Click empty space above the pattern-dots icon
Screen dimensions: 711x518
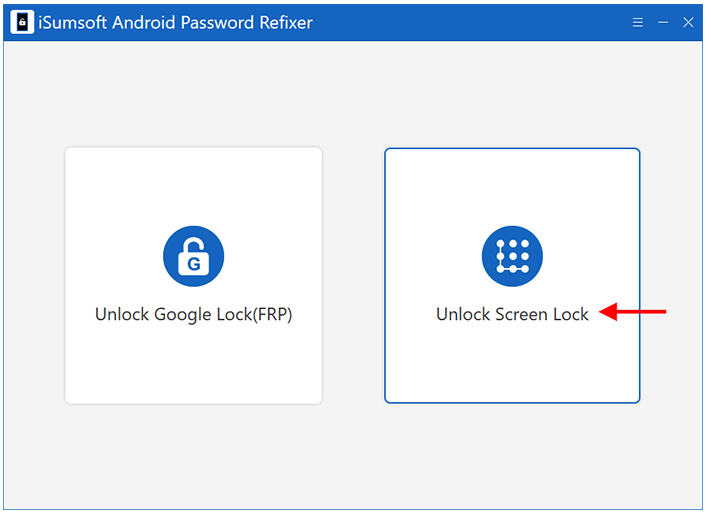click(x=512, y=186)
